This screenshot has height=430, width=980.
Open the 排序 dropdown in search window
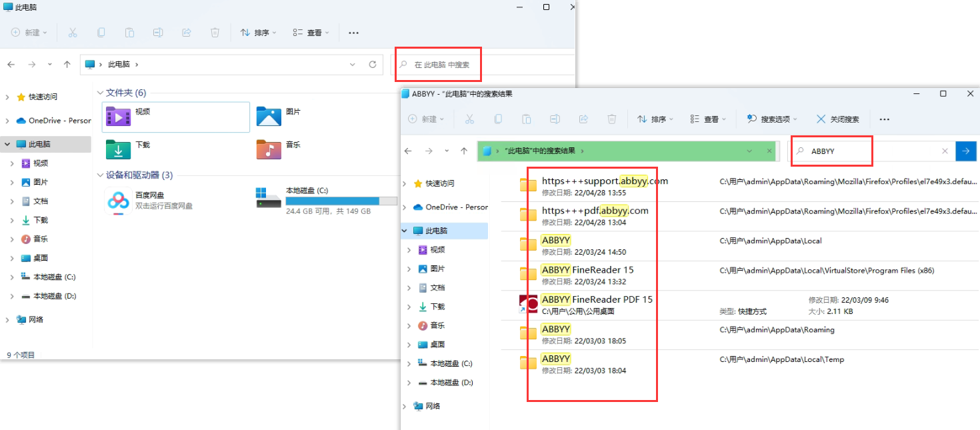pyautogui.click(x=655, y=119)
